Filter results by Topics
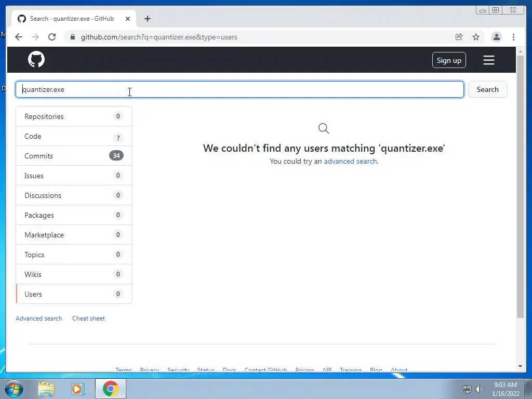532x399 pixels. pos(74,255)
